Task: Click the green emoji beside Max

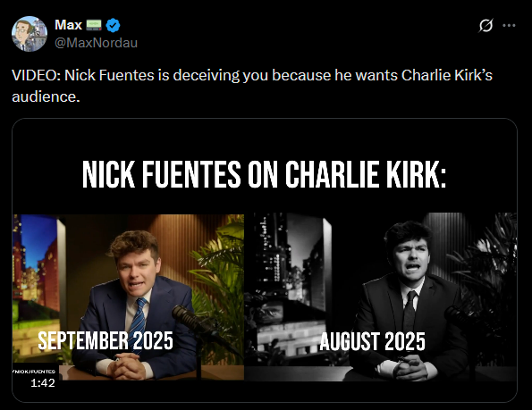Action: (94, 24)
